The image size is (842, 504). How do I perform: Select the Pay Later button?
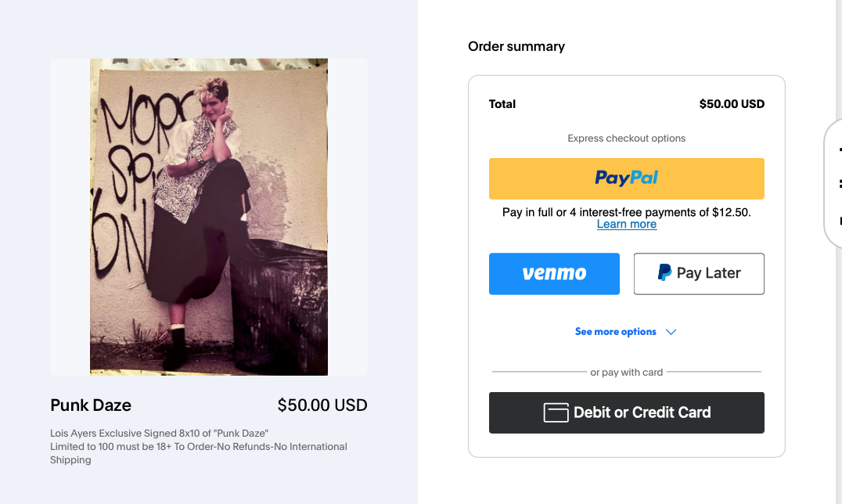(699, 273)
